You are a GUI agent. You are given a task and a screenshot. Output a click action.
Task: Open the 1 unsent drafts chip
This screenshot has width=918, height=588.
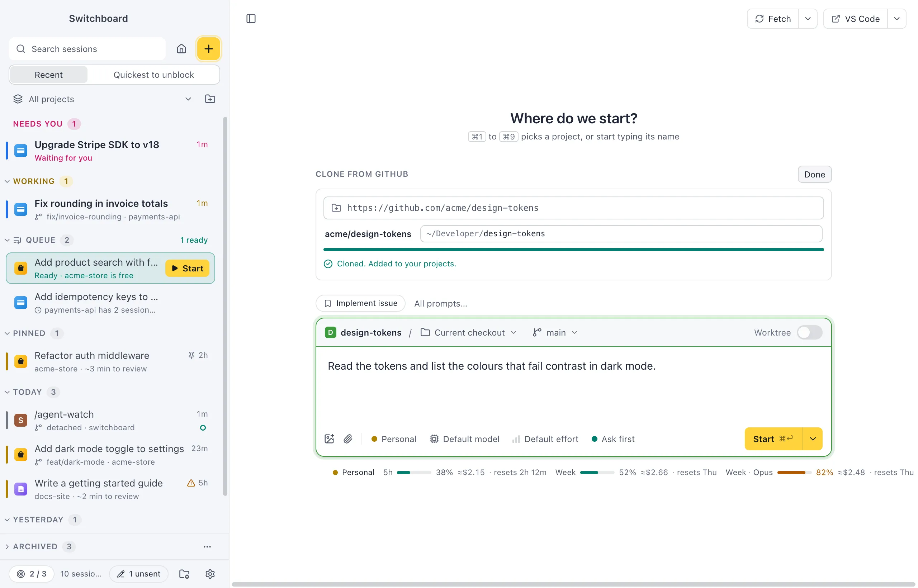[139, 574]
